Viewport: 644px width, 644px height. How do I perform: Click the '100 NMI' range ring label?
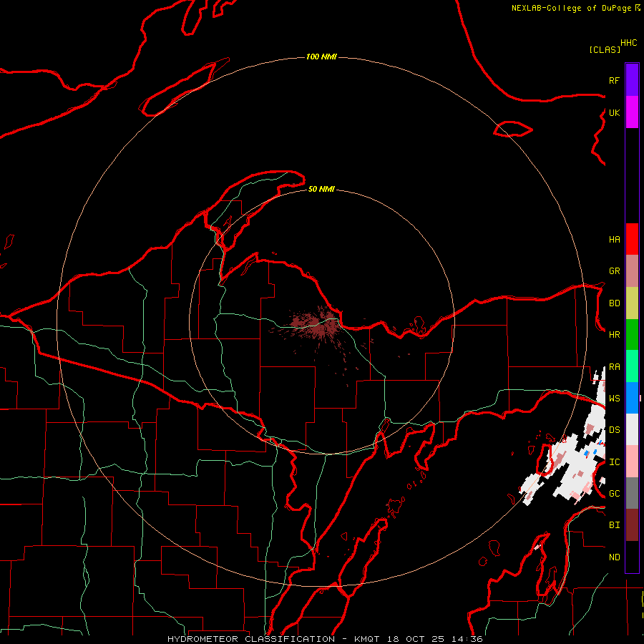click(x=321, y=57)
